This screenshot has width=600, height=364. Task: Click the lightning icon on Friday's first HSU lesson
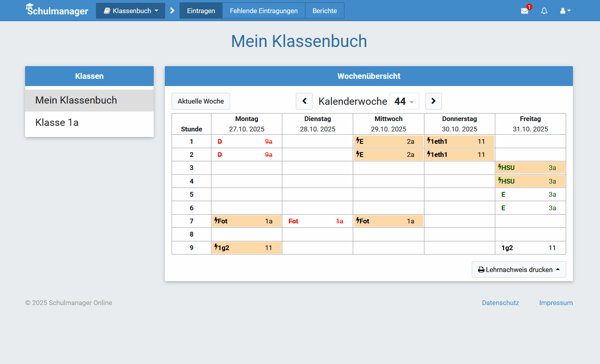click(x=499, y=167)
